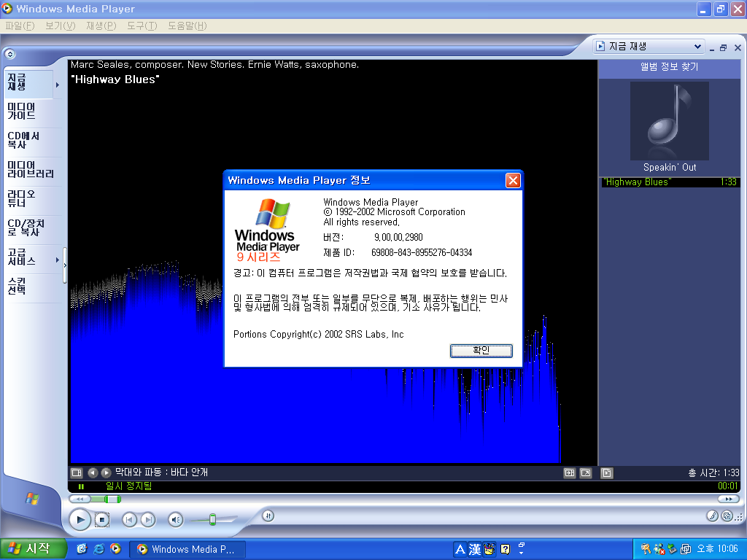Open the 지금 재생 playlist dropdown

(x=649, y=46)
